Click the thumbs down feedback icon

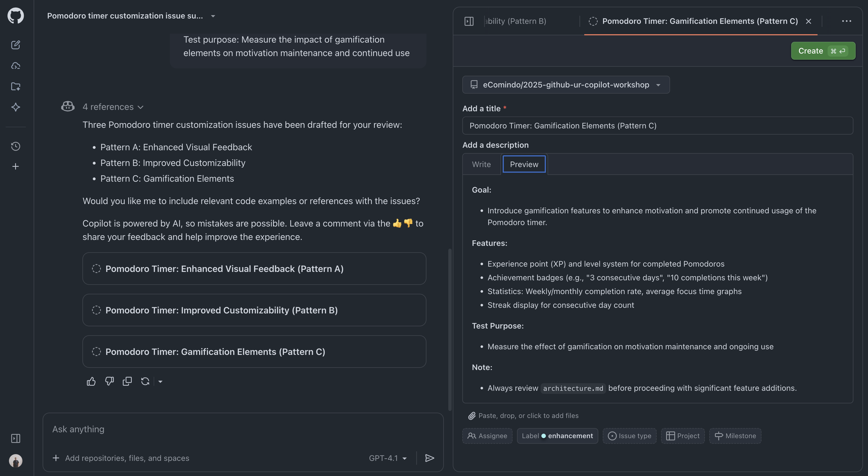point(109,381)
